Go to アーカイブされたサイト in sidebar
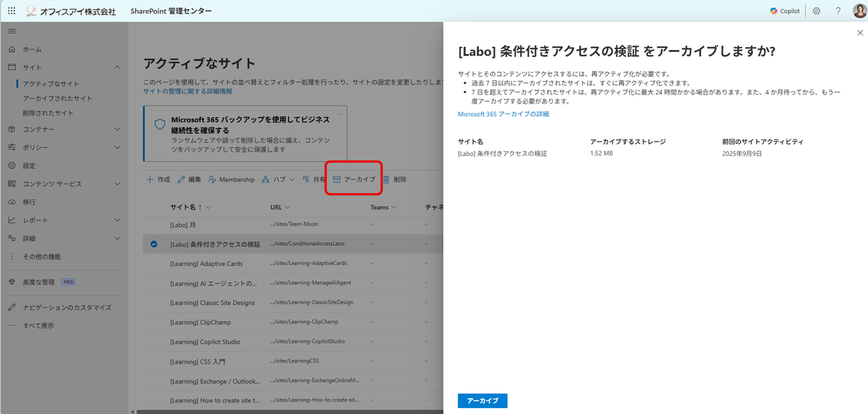The image size is (868, 414). tap(57, 98)
